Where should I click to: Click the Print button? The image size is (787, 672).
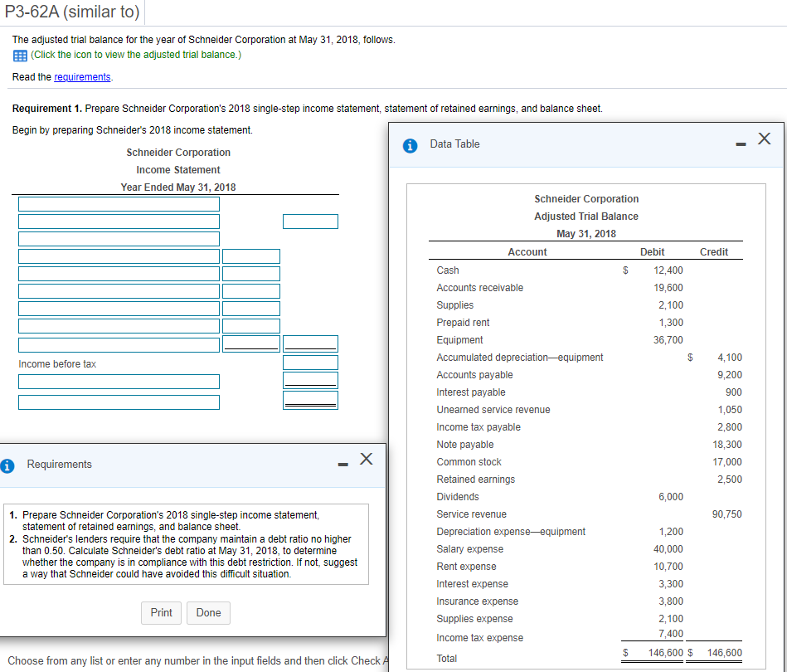[x=161, y=613]
